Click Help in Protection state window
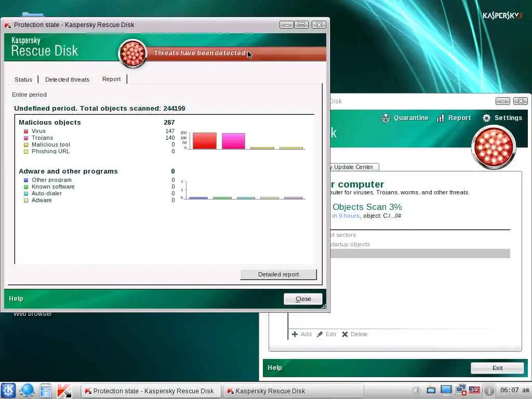Image resolution: width=532 pixels, height=399 pixels. 16,299
